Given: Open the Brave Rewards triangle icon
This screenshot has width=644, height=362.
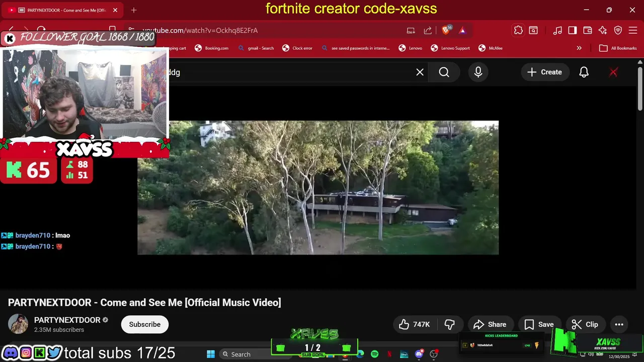Looking at the screenshot, I should point(462,30).
